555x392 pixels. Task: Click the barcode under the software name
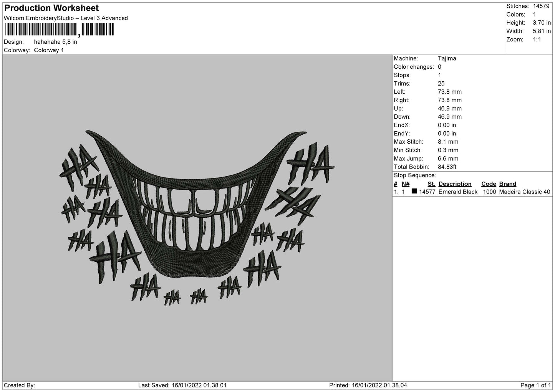click(x=60, y=30)
